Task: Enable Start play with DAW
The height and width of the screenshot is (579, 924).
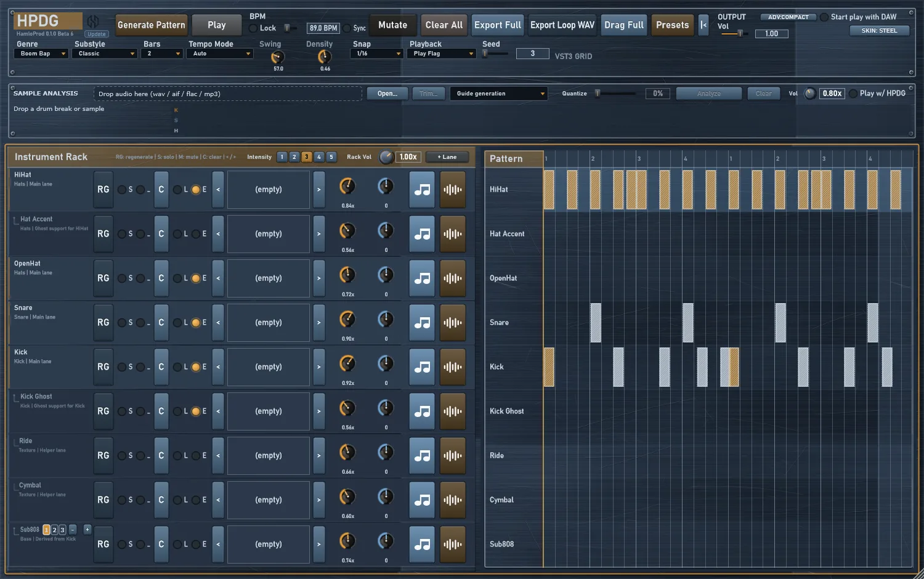Action: click(x=824, y=17)
